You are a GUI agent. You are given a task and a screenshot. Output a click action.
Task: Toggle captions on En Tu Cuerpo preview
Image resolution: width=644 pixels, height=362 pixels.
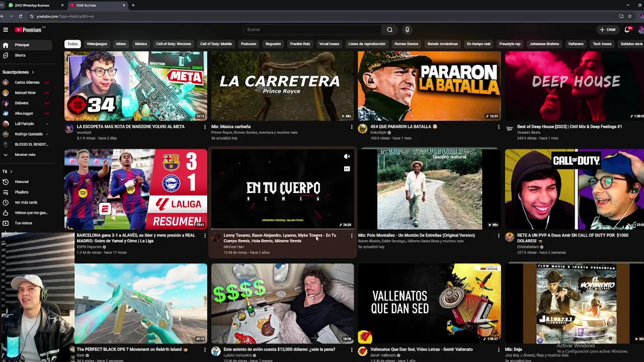(347, 168)
